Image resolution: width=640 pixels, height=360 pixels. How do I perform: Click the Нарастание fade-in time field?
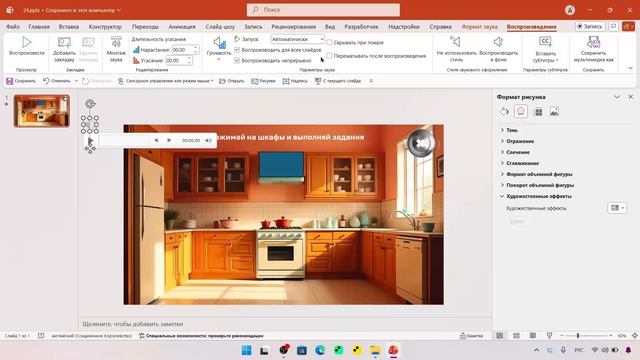pos(182,50)
